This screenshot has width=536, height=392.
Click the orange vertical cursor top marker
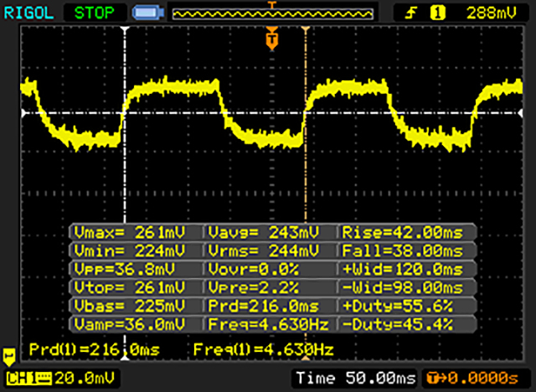[x=306, y=29]
